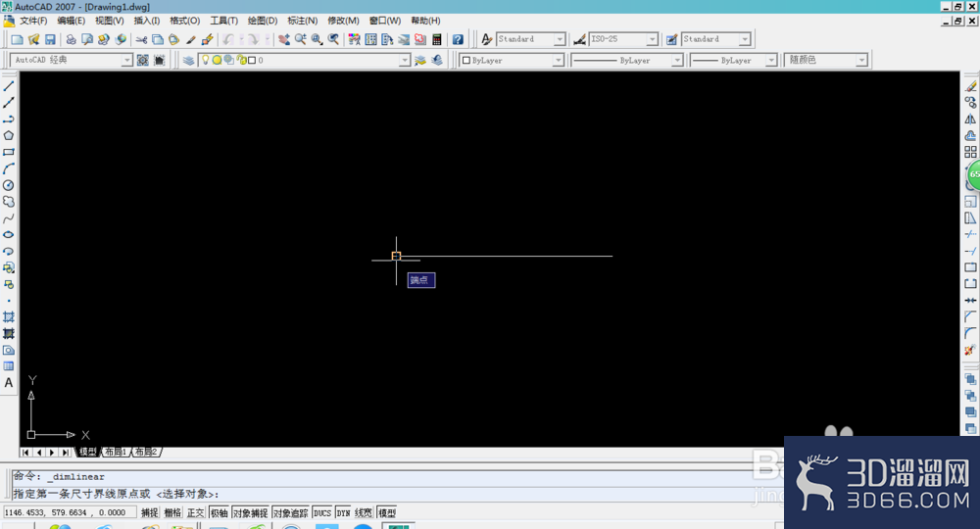This screenshot has width=980, height=529.
Task: Open the Help question mark icon
Action: [458, 39]
